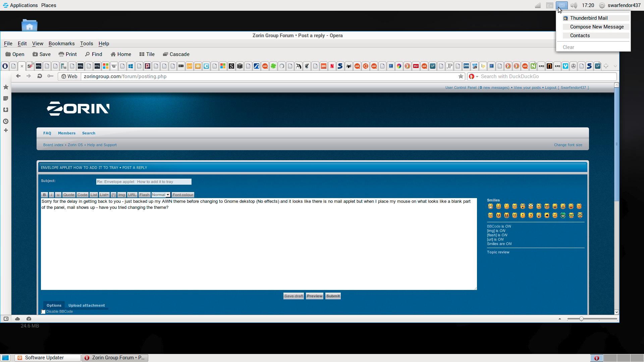Screen dimensions: 644x362
Task: Open the Vimeo pinned tab
Action: pyautogui.click(x=566, y=66)
